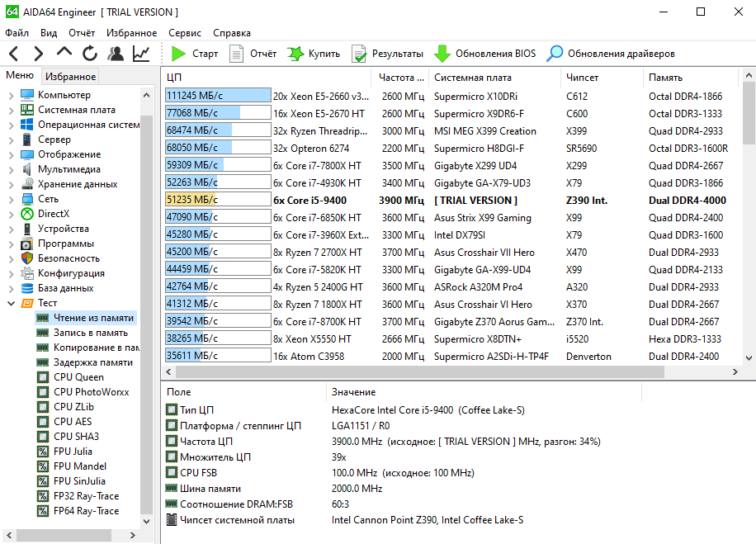
Task: Open the Сервис menu
Action: click(x=185, y=33)
